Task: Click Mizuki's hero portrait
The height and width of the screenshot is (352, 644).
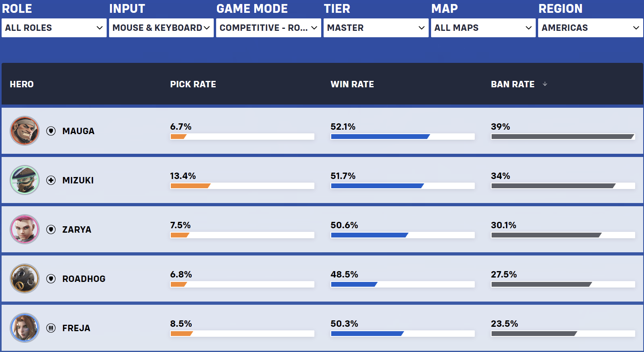Action: [x=24, y=180]
